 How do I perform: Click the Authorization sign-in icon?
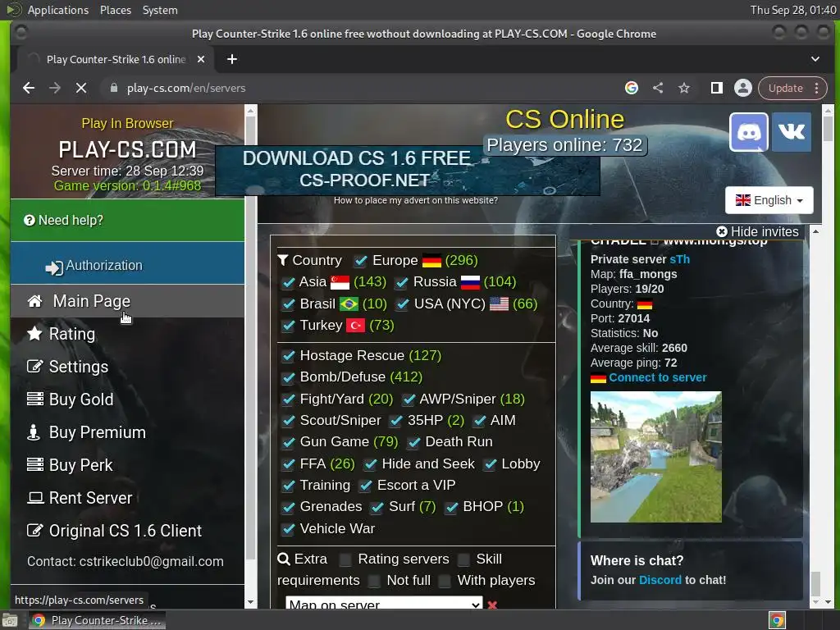tap(54, 267)
